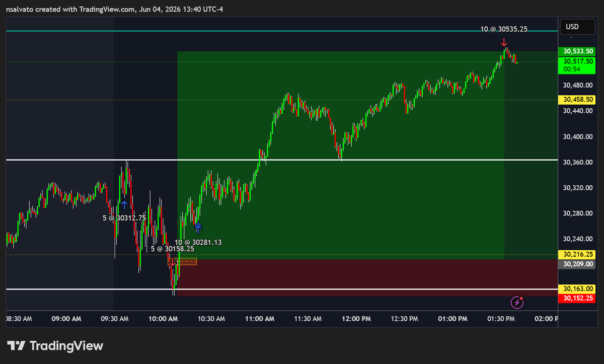The image size is (604, 364).
Task: Click the 11:30 AM time axis label
Action: click(x=308, y=319)
